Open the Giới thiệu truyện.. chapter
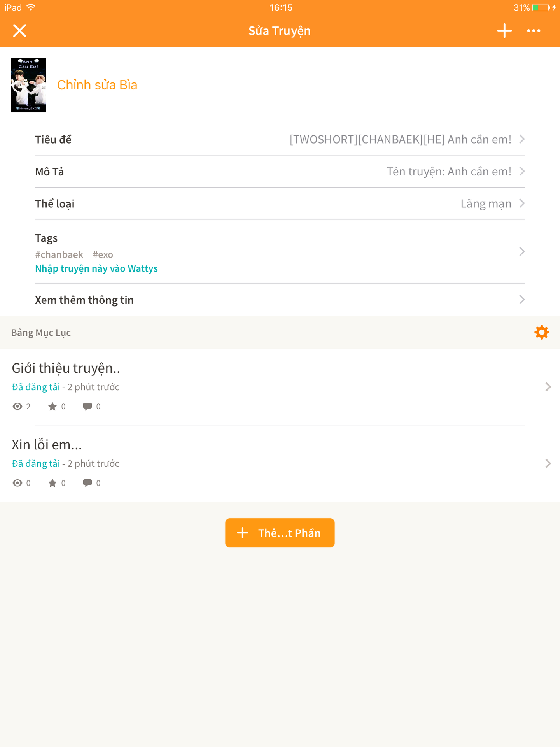The height and width of the screenshot is (747, 560). click(x=280, y=387)
